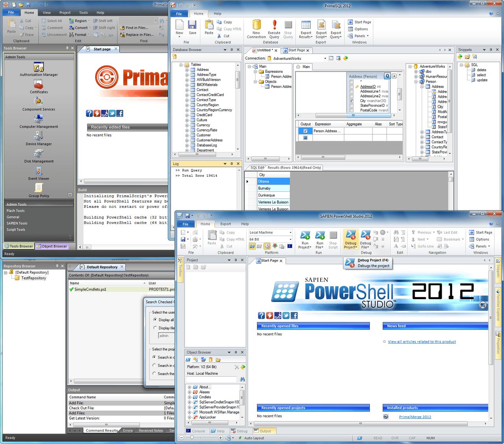
Task: Open the Local Machine platform dropdown
Action: tap(291, 233)
